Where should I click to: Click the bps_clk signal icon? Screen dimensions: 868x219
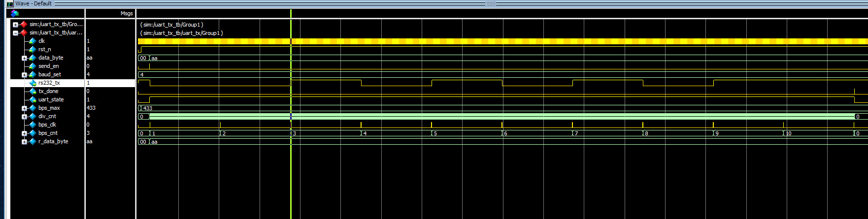point(33,125)
